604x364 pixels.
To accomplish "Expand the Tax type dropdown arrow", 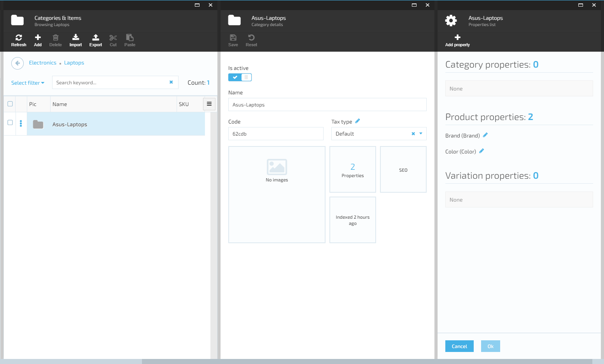I will tap(421, 134).
